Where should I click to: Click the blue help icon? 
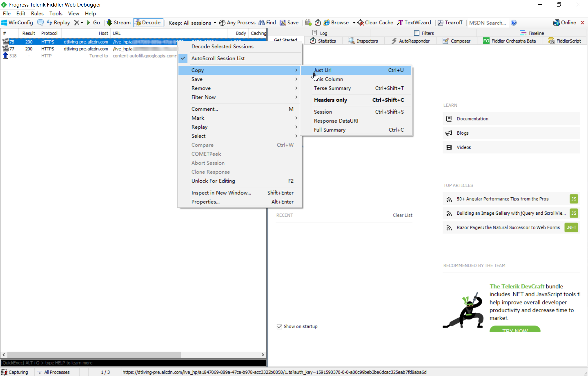click(x=514, y=23)
